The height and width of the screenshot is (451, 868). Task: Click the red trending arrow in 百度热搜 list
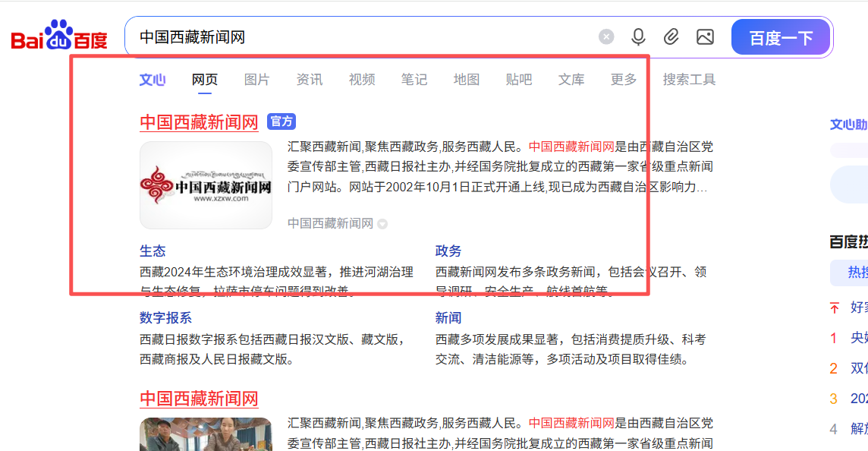tap(833, 309)
